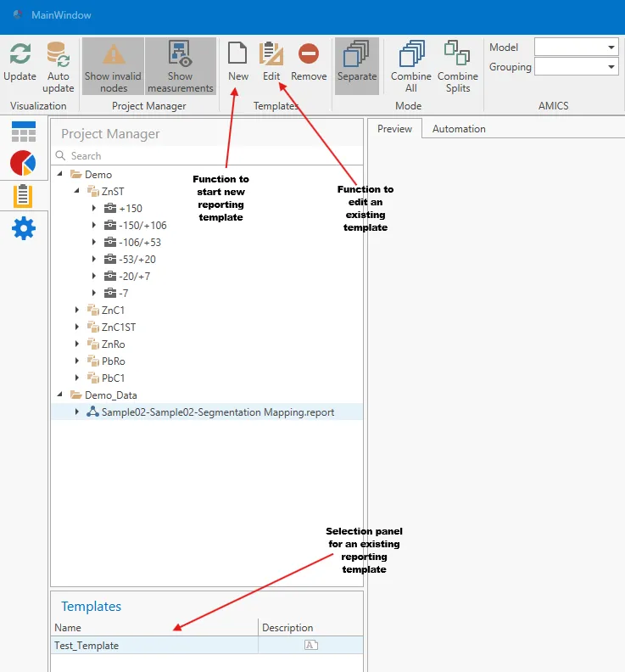Collapse the Demo_Data folder
Image resolution: width=625 pixels, height=672 pixels.
(x=60, y=395)
